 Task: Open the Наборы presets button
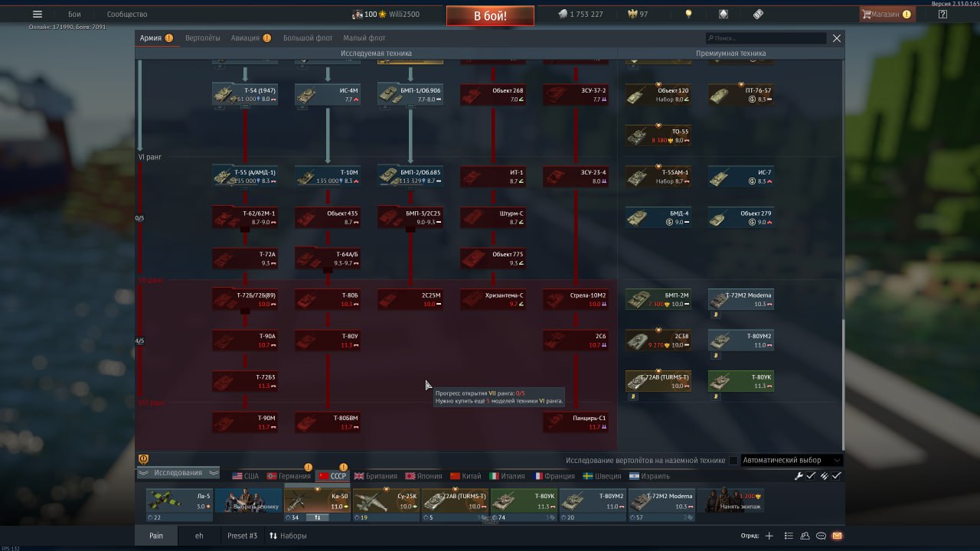pyautogui.click(x=288, y=536)
